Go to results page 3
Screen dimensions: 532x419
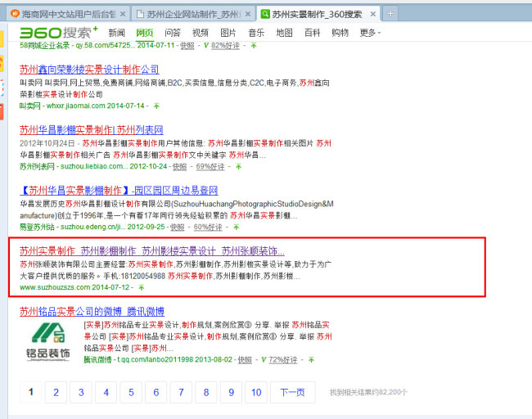[81, 393]
